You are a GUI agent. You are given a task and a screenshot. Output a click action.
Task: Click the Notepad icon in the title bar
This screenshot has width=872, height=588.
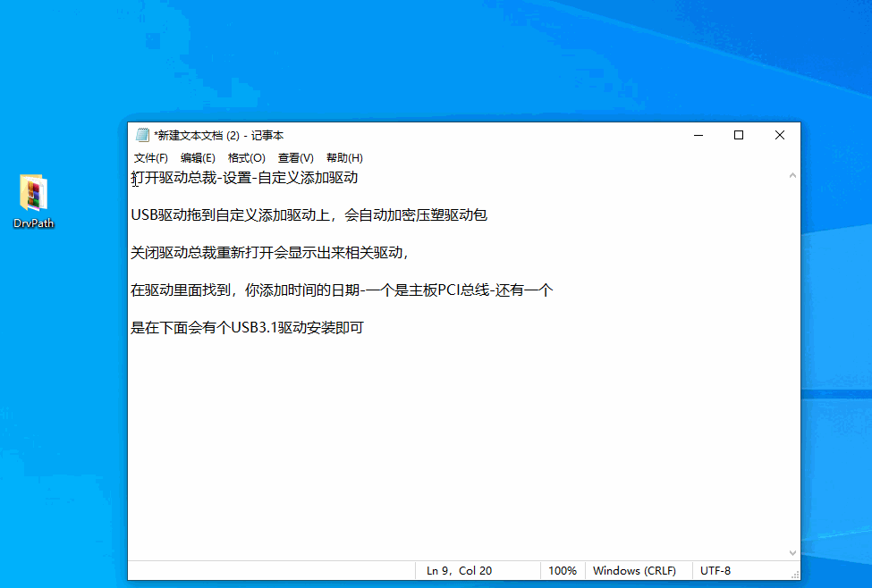[142, 135]
